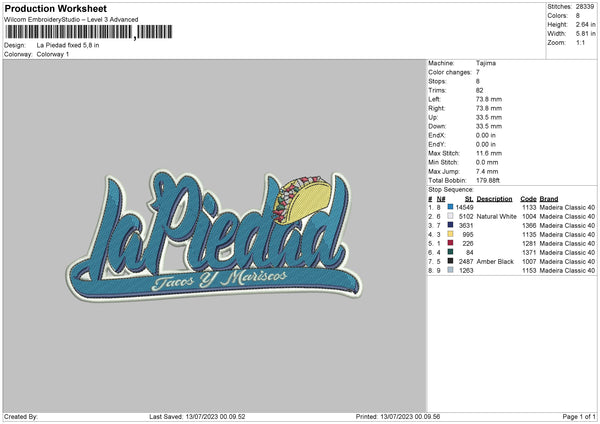This screenshot has width=600, height=424.
Task: Click the 'EndX:' value '0.00 in'
Action: pos(486,135)
